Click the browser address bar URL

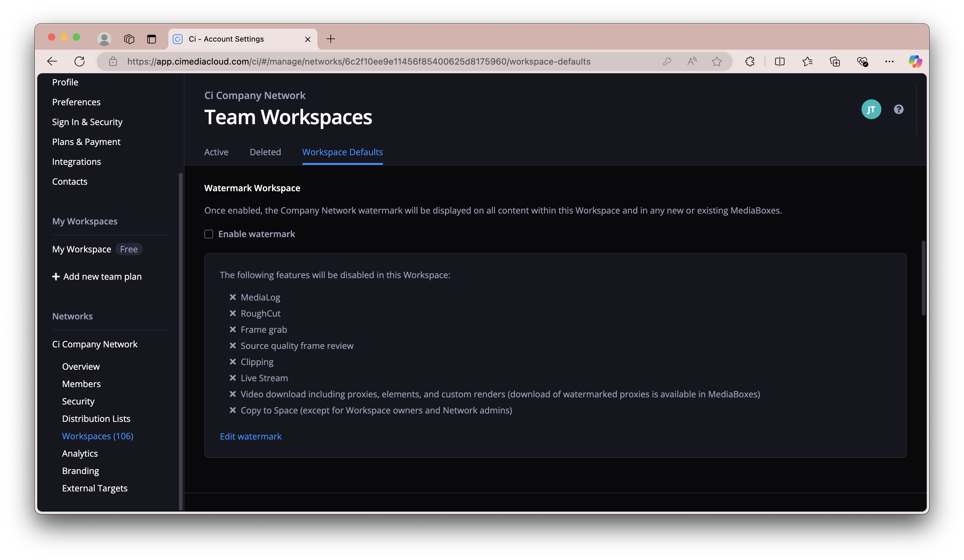pos(358,61)
